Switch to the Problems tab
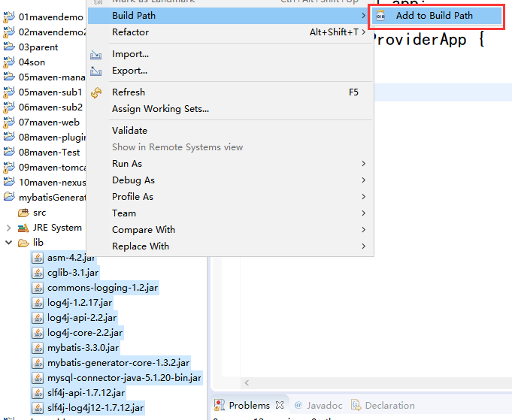The height and width of the screenshot is (420, 512). [249, 405]
